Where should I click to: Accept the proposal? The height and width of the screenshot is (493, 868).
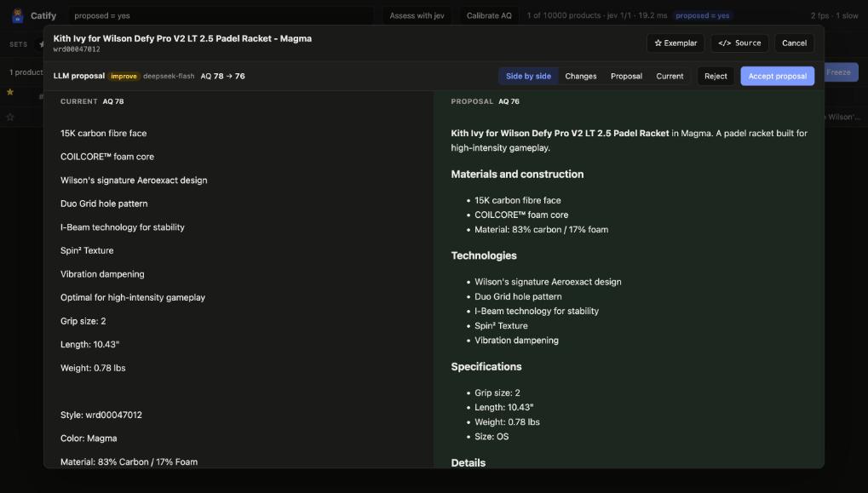pos(777,77)
